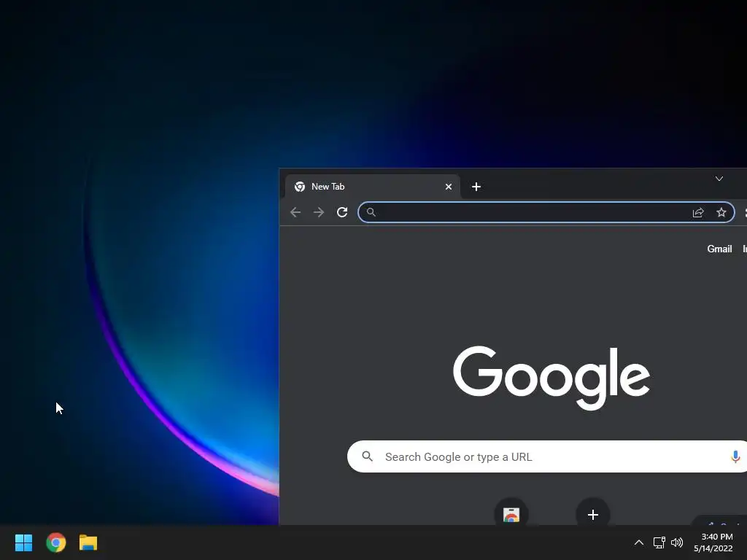Close the New Tab tab
This screenshot has height=560, width=747.
tap(449, 187)
